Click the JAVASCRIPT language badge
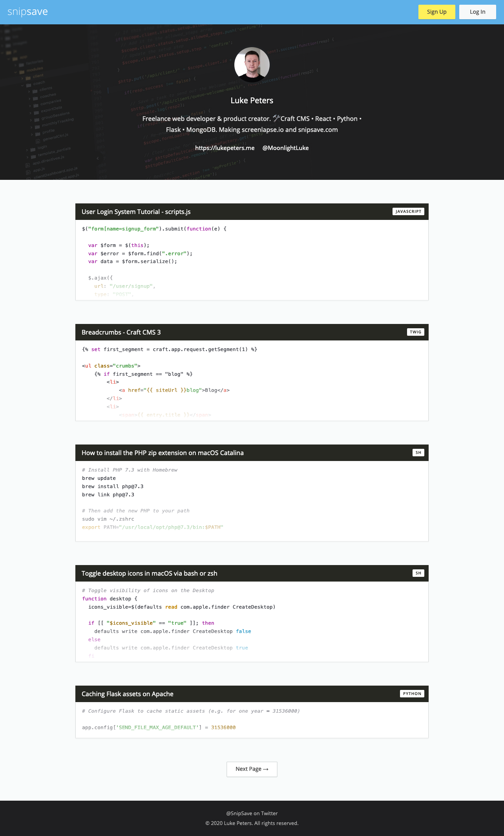 [408, 212]
